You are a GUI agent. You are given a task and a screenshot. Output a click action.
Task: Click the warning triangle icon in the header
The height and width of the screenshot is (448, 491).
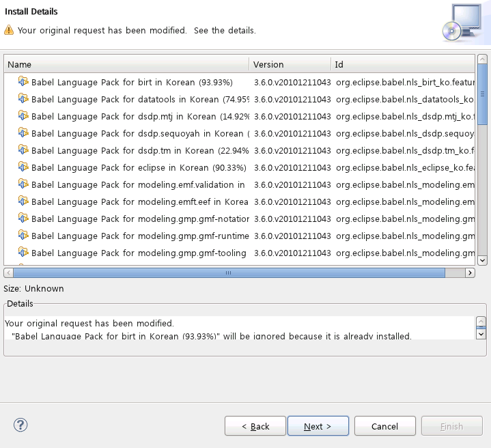9,30
